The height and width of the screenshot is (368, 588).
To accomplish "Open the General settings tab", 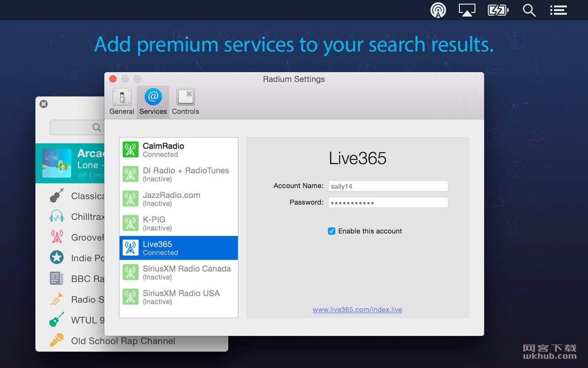I will (x=122, y=102).
